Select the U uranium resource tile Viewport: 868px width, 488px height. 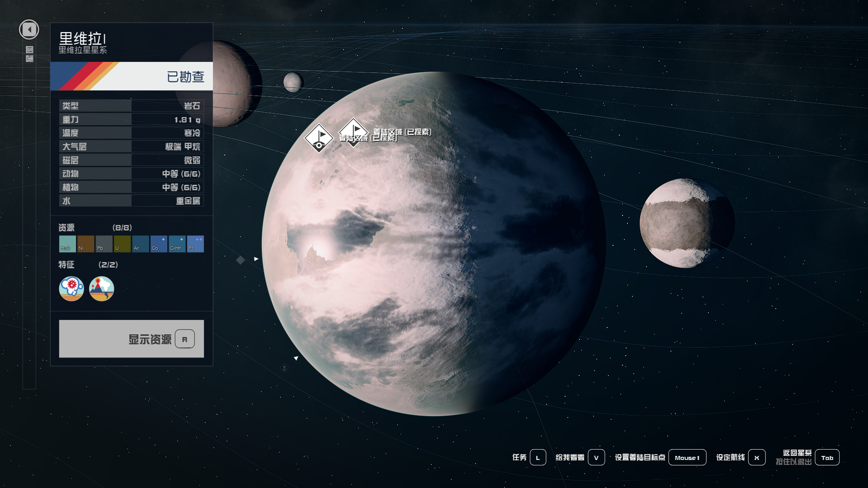click(x=122, y=244)
